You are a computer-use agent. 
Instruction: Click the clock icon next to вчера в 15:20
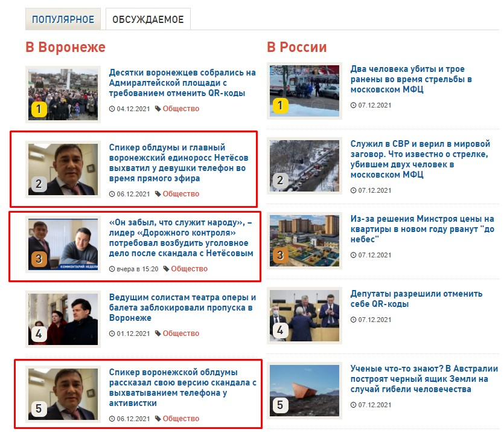(112, 269)
